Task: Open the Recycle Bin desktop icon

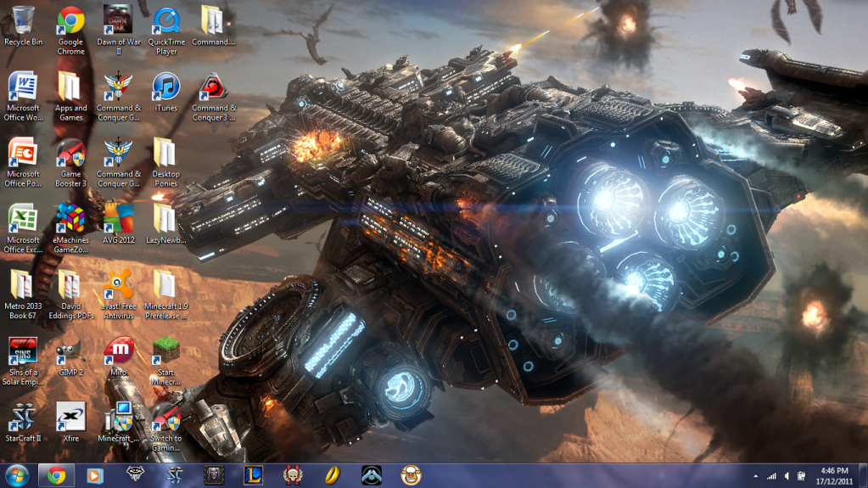Action: 23,26
